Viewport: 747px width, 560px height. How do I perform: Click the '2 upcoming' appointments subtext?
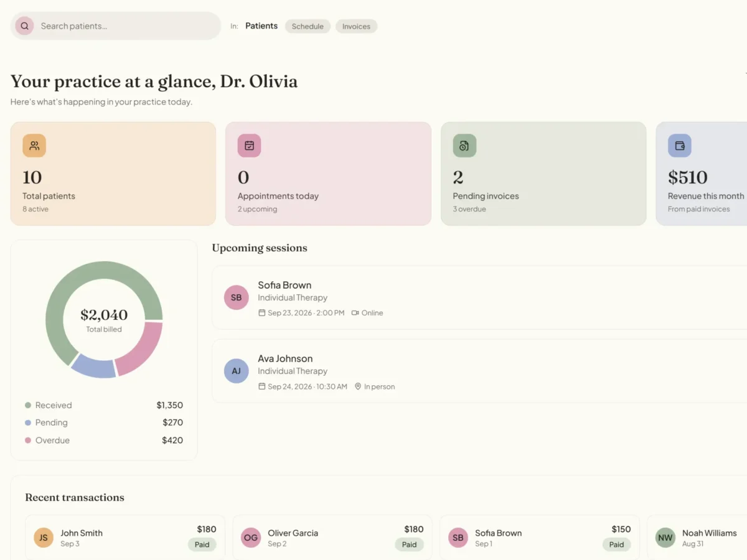[257, 209]
